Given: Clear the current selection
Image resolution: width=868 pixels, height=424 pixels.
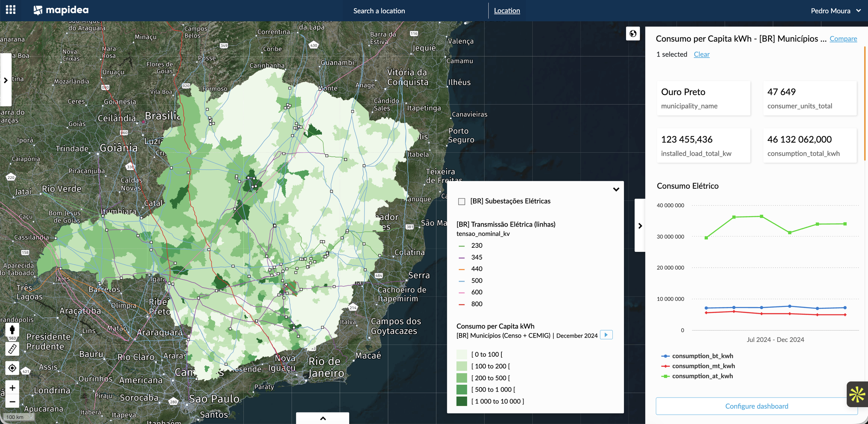Looking at the screenshot, I should (x=701, y=54).
